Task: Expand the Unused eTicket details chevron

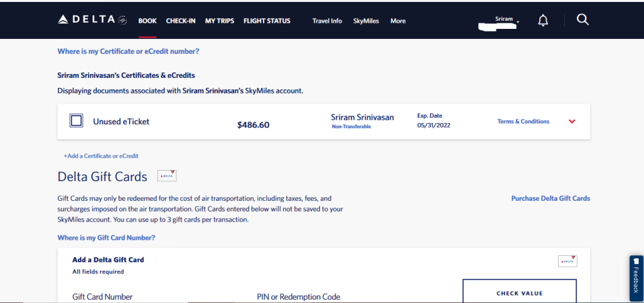Action: coord(572,122)
